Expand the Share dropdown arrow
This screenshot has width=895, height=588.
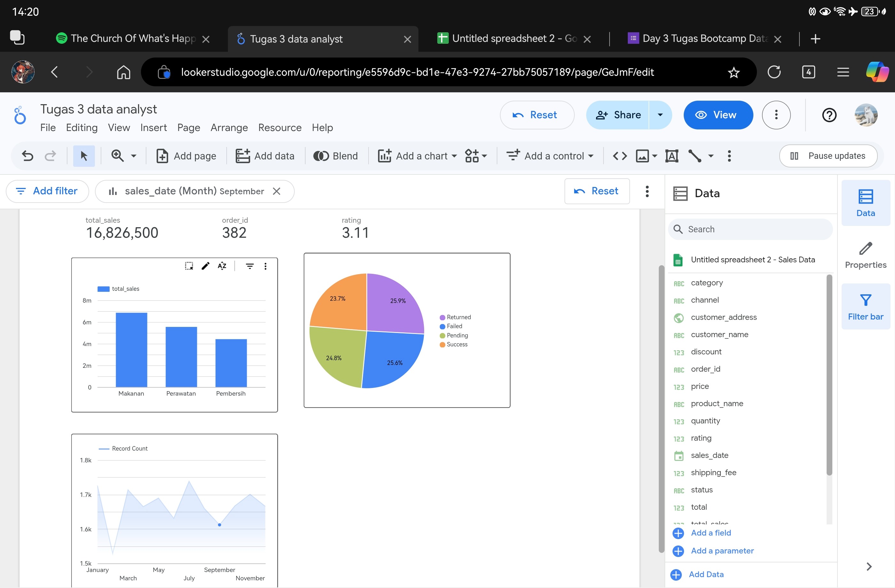point(660,115)
